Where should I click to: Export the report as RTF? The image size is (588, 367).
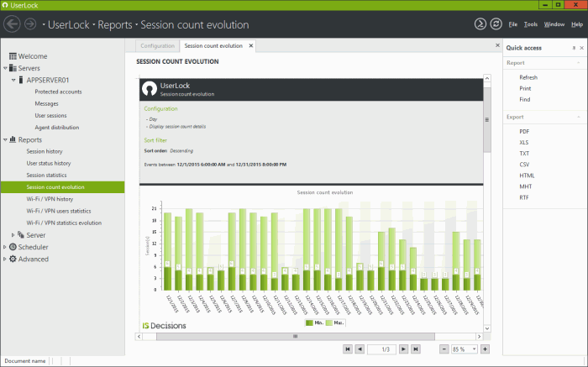(524, 197)
